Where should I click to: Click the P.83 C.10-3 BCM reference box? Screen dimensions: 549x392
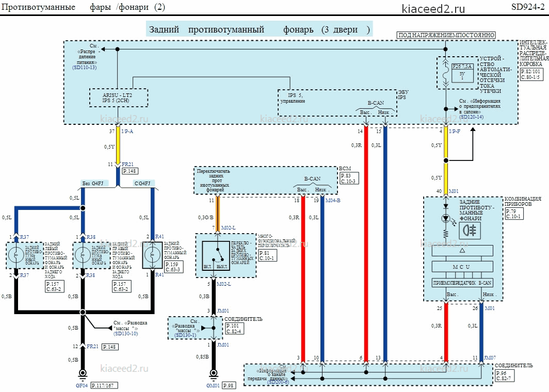349,178
